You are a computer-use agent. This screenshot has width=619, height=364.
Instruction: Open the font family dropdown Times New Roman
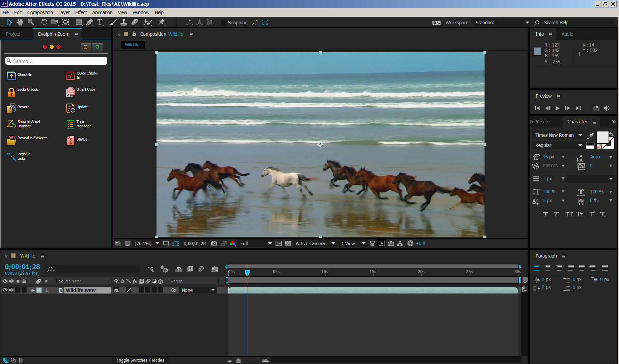558,135
